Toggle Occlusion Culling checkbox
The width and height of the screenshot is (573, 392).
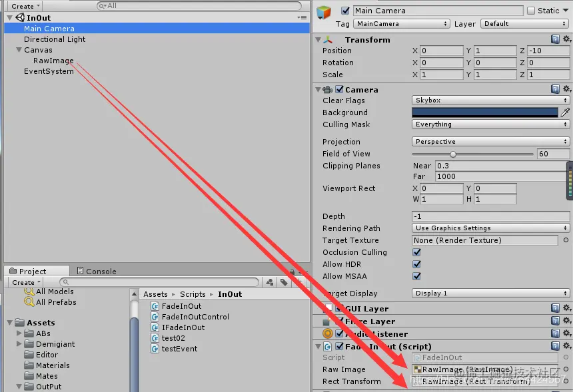point(416,252)
